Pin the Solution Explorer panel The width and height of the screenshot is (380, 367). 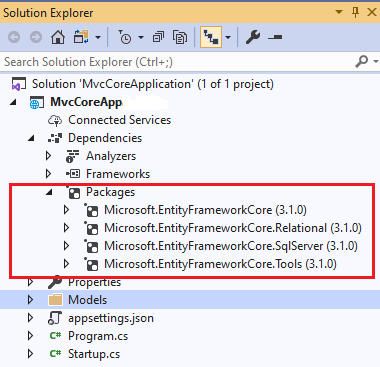[355, 13]
